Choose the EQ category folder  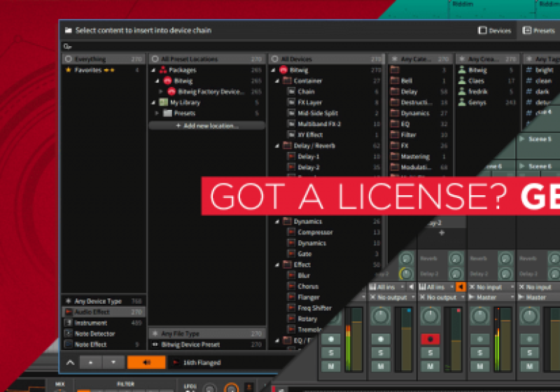[405, 124]
